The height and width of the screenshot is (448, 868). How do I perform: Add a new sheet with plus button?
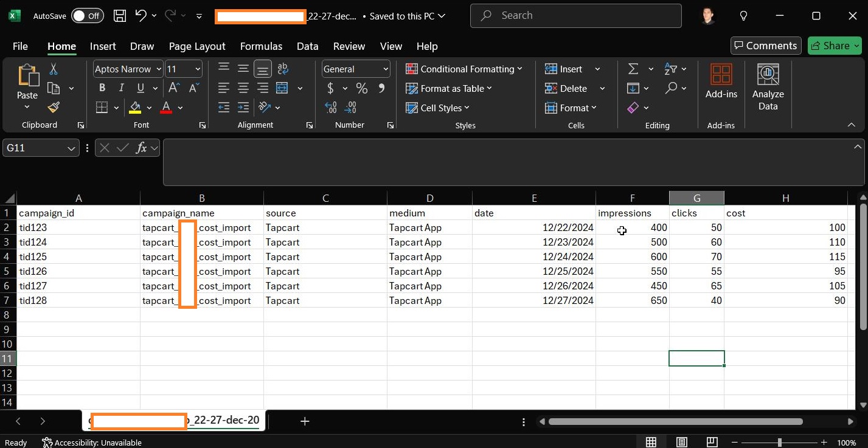point(305,421)
